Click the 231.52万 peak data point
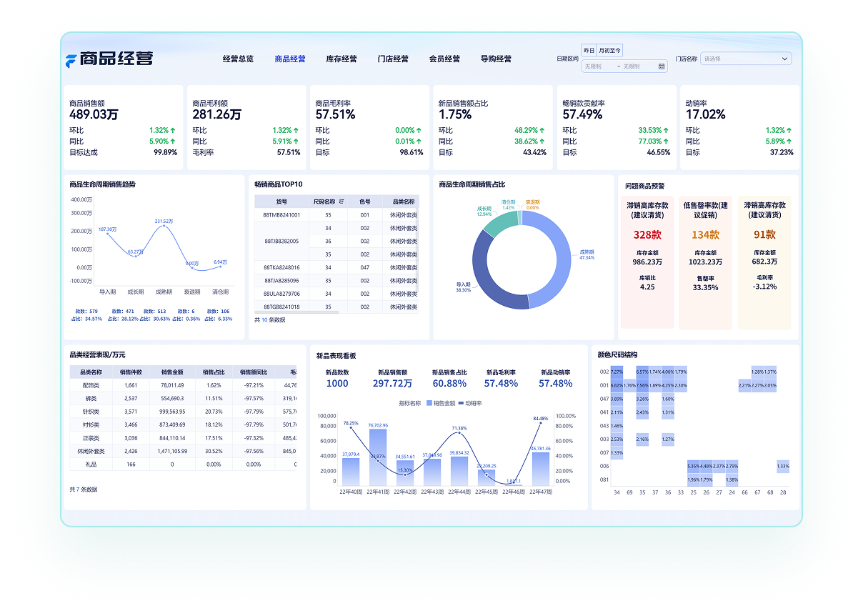 [164, 226]
